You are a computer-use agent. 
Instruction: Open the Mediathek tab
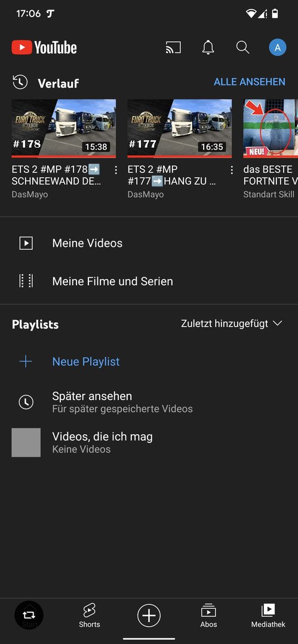click(x=268, y=615)
